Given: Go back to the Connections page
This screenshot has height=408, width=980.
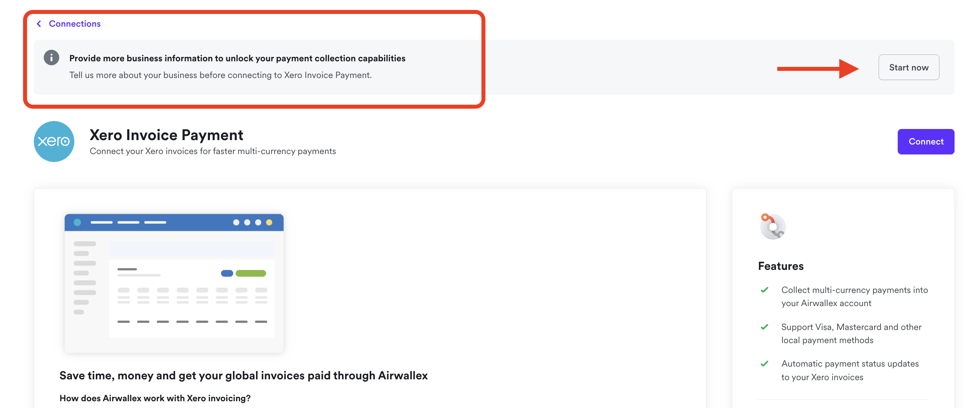Looking at the screenshot, I should [75, 24].
